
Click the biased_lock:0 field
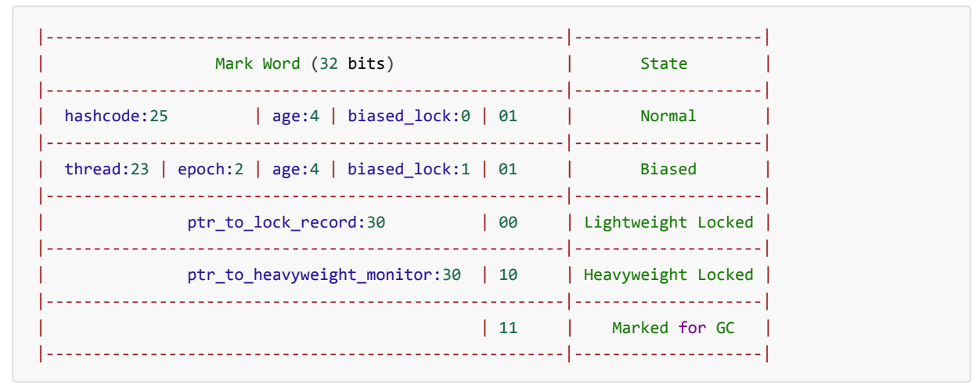point(409,117)
